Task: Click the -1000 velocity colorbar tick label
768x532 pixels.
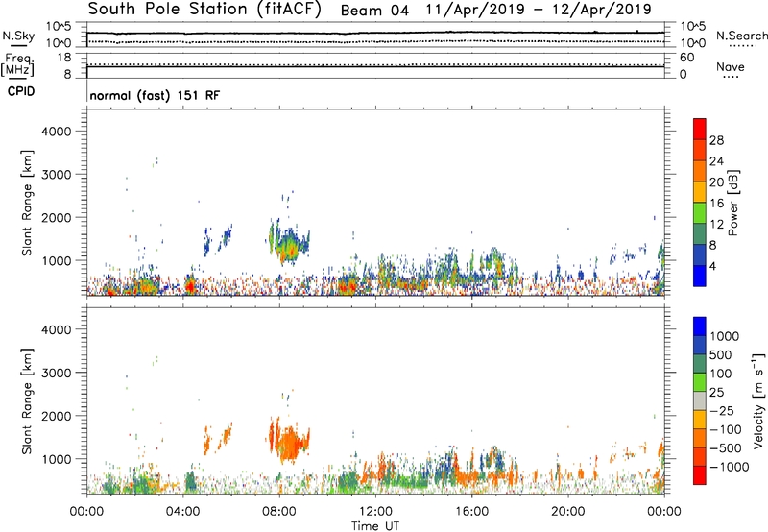Action: [730, 467]
